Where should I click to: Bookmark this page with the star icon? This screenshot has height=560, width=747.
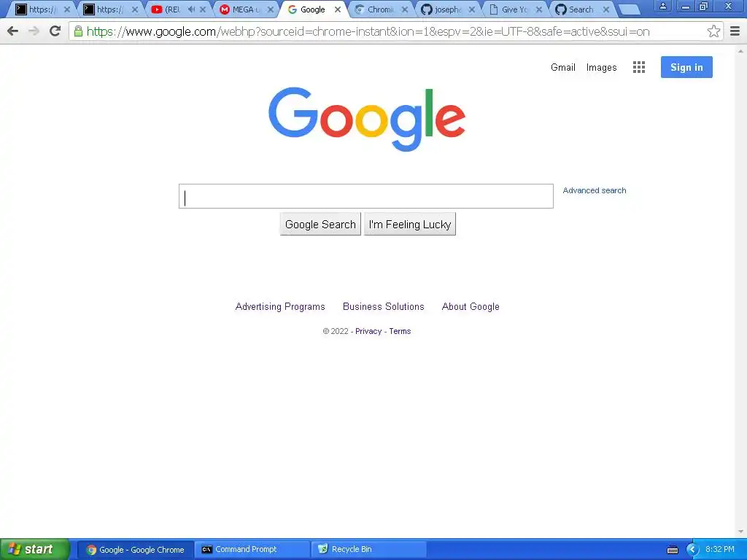[x=713, y=31]
